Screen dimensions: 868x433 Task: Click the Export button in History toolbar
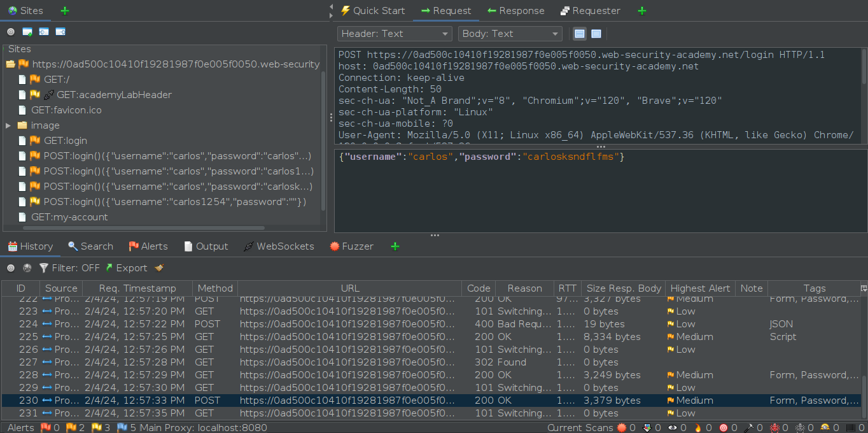[126, 268]
